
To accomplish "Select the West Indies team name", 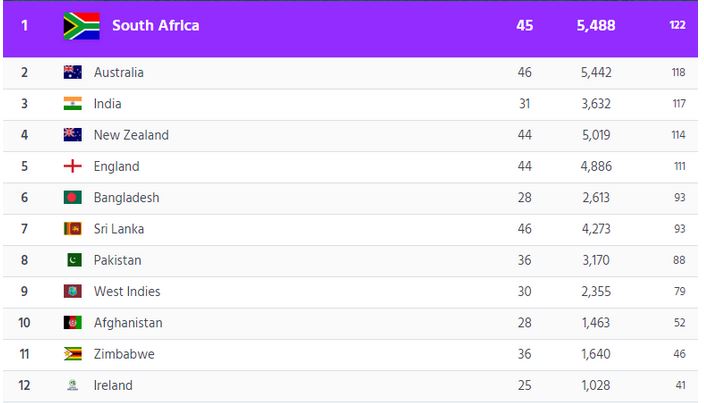I will click(x=127, y=292).
